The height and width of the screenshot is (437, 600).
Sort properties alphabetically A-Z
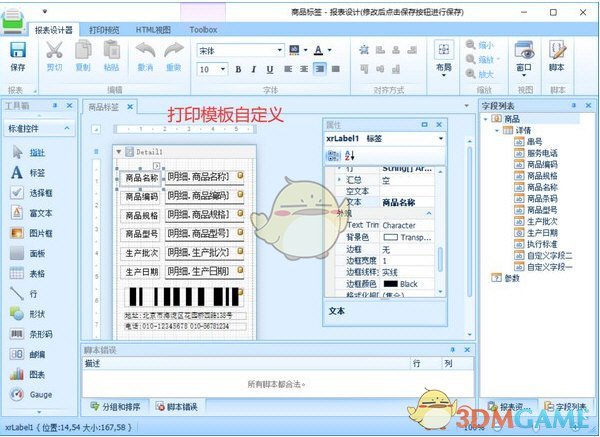[350, 156]
